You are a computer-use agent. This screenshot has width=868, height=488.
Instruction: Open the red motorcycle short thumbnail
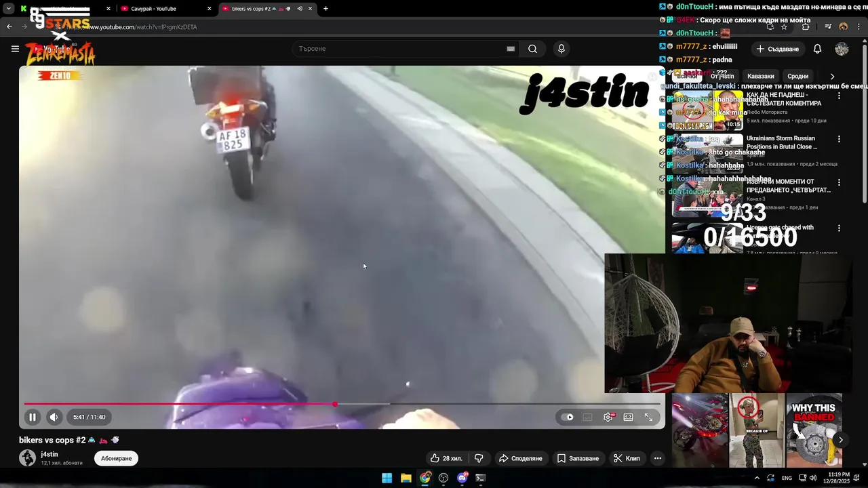click(x=700, y=430)
